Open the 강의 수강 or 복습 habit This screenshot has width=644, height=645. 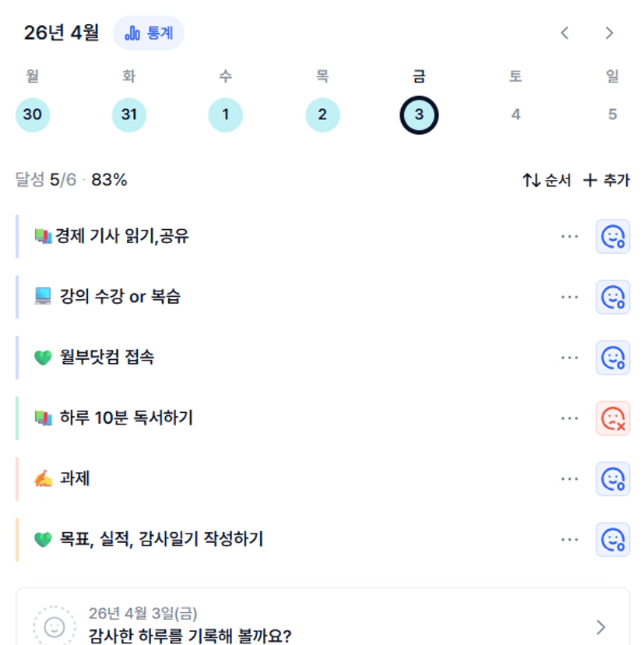[120, 297]
